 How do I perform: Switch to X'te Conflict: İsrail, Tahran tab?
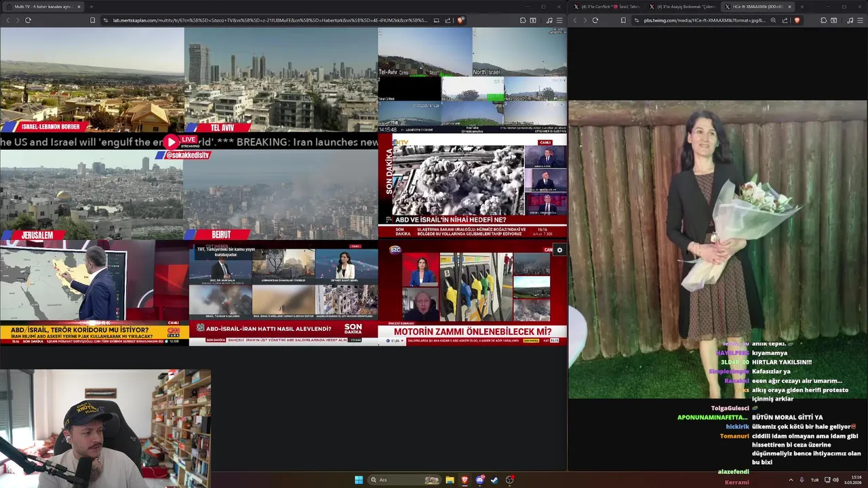[x=606, y=7]
